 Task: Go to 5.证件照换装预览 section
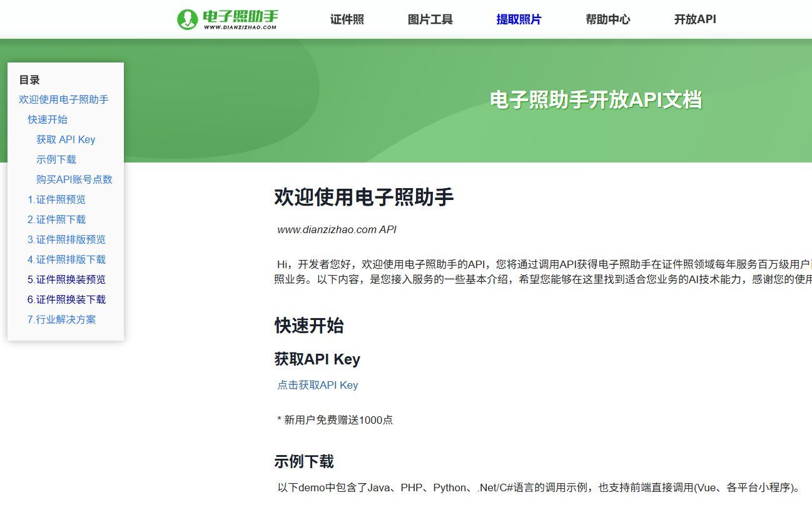tap(66, 279)
